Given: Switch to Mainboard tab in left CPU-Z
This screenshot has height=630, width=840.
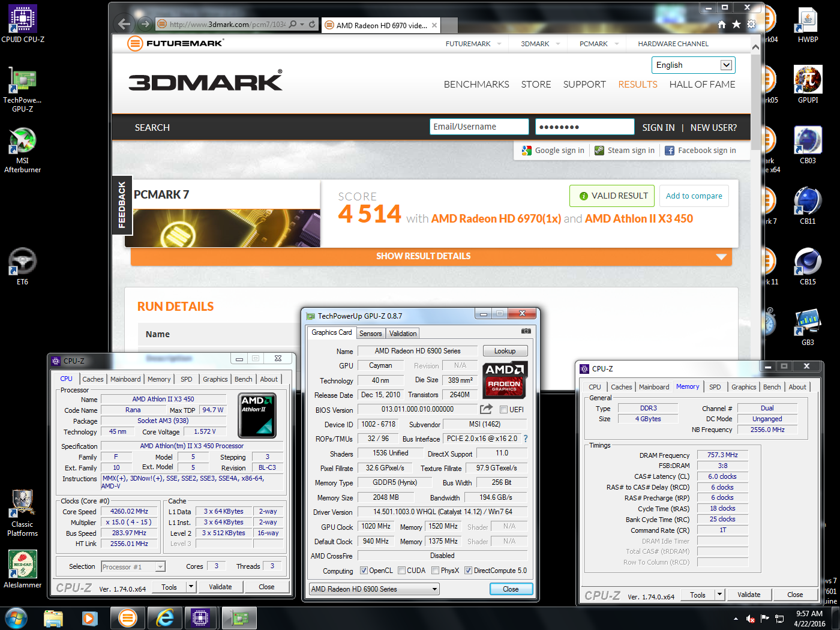Looking at the screenshot, I should point(125,379).
